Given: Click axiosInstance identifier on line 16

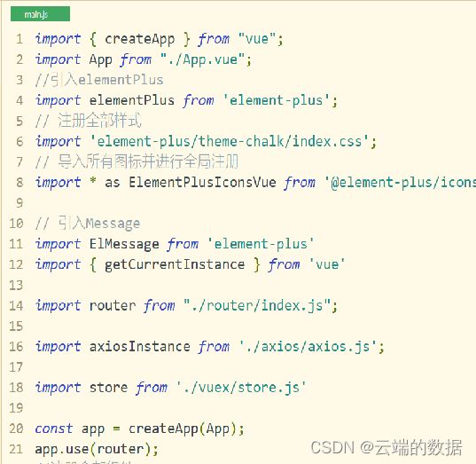Looking at the screenshot, I should [140, 346].
